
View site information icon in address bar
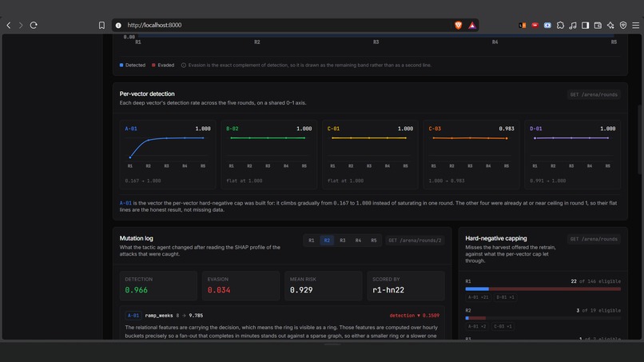[118, 25]
